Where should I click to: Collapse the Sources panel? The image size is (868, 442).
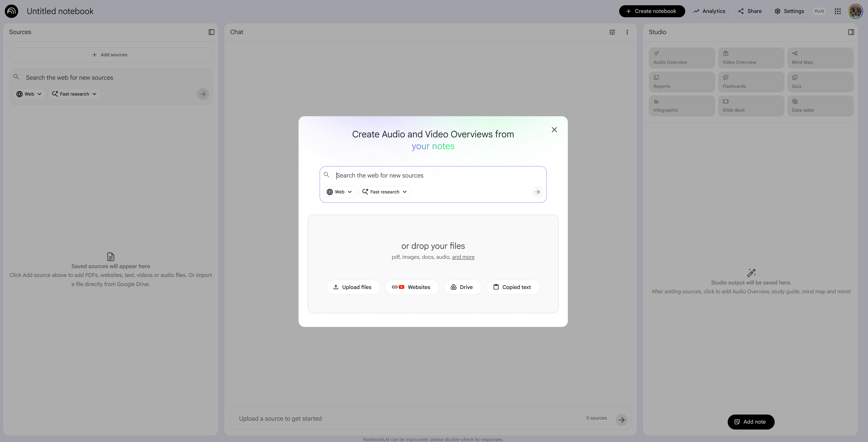(x=211, y=32)
